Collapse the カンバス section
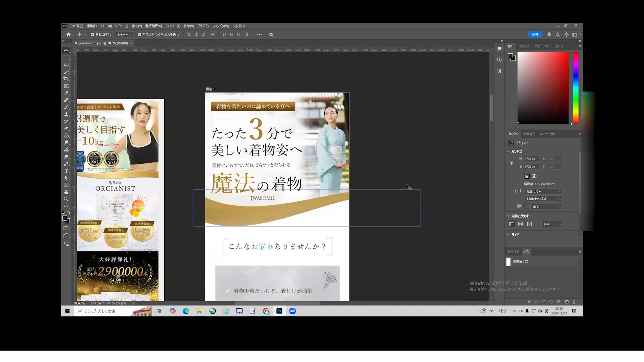 pyautogui.click(x=508, y=152)
